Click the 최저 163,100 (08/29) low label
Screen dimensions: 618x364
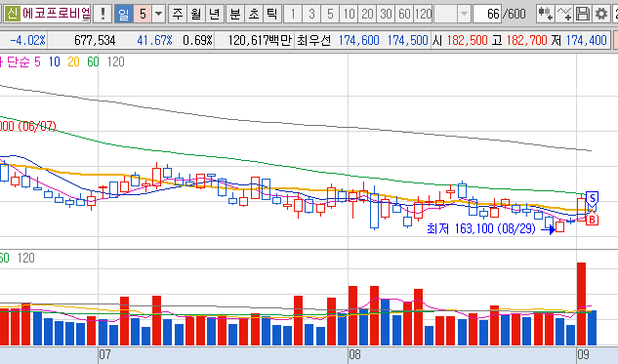pos(481,228)
